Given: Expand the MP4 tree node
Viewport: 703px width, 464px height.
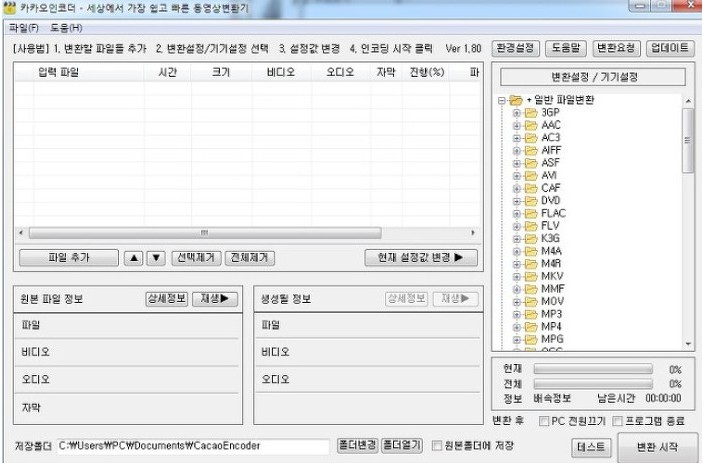Looking at the screenshot, I should click(x=516, y=327).
